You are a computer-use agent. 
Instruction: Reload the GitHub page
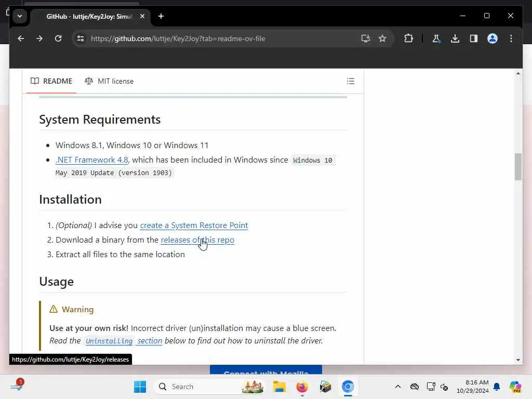click(x=58, y=38)
